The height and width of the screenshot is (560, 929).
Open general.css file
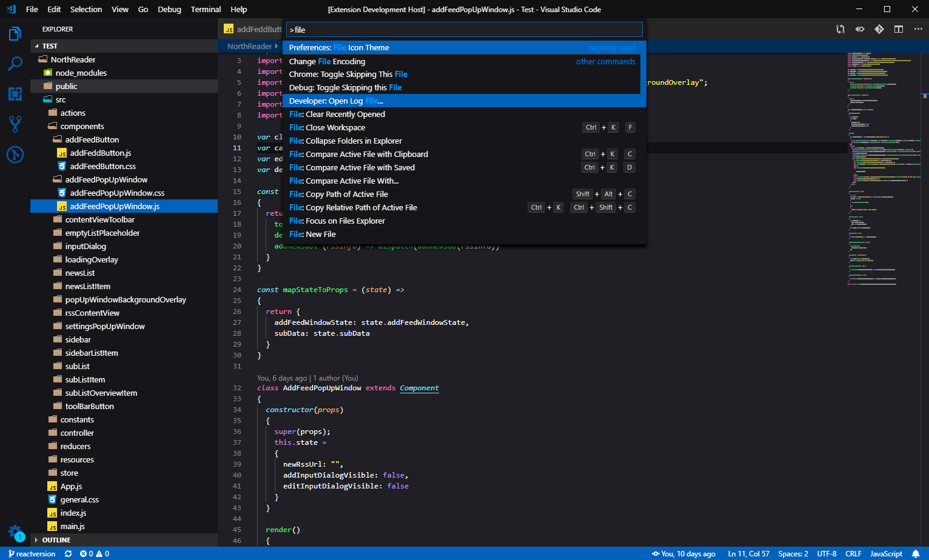point(124,499)
